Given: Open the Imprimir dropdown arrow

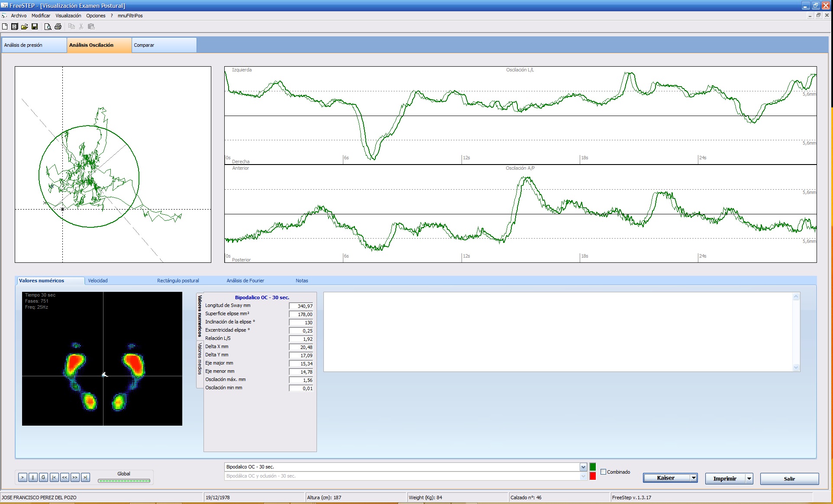Looking at the screenshot, I should pyautogui.click(x=749, y=478).
